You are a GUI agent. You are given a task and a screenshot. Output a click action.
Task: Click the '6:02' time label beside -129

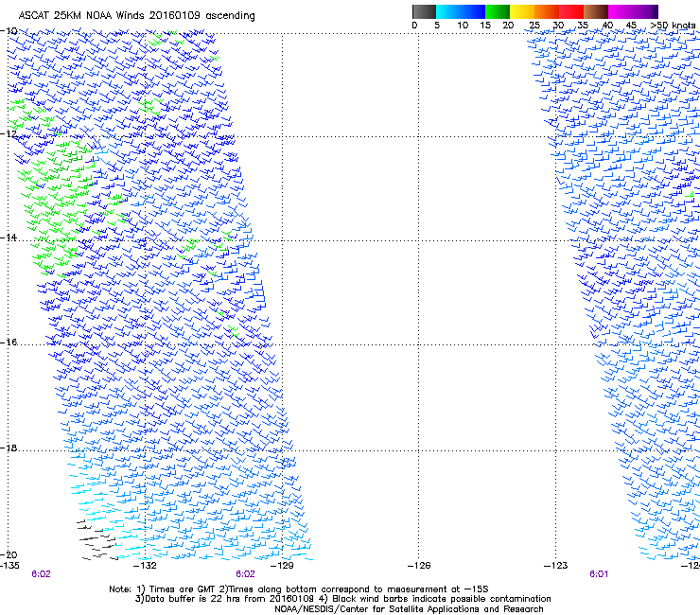[246, 574]
